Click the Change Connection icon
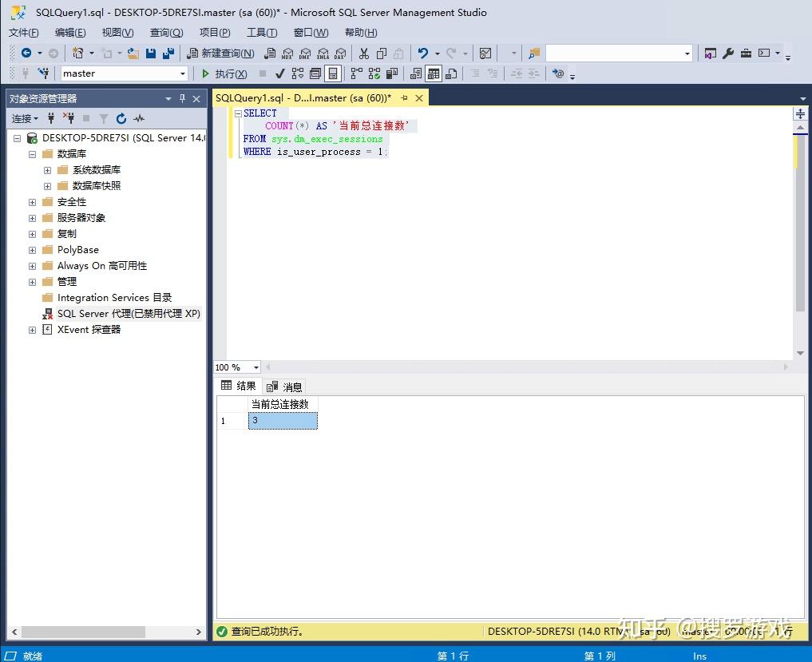The width and height of the screenshot is (812, 662). 43,73
